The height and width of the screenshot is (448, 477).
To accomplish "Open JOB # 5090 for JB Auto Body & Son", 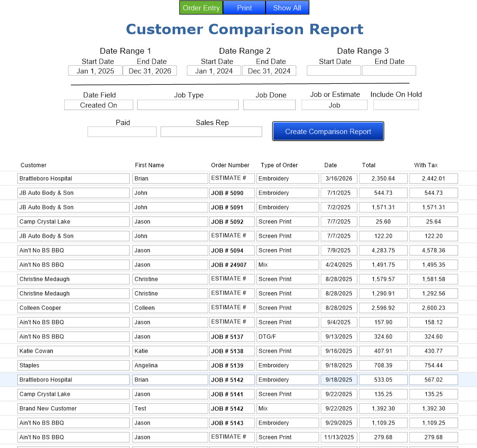I will pyautogui.click(x=232, y=193).
